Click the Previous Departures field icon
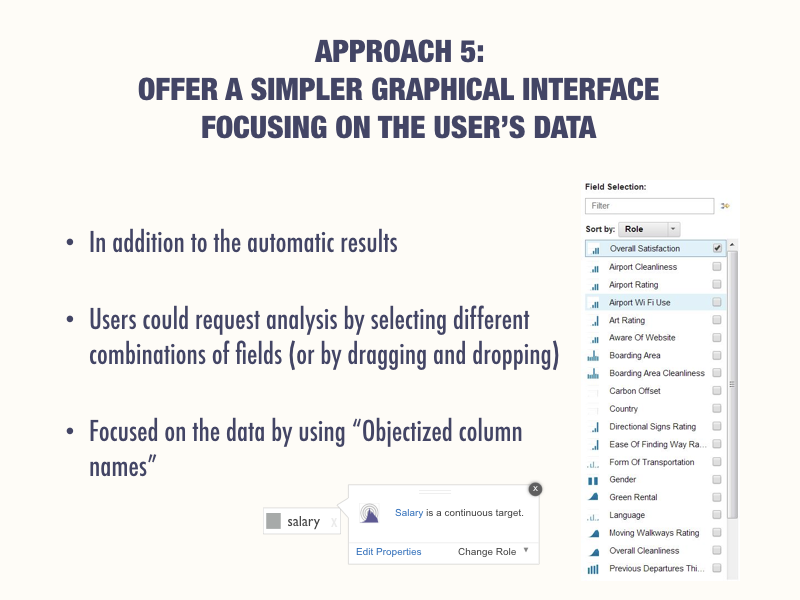 click(593, 569)
